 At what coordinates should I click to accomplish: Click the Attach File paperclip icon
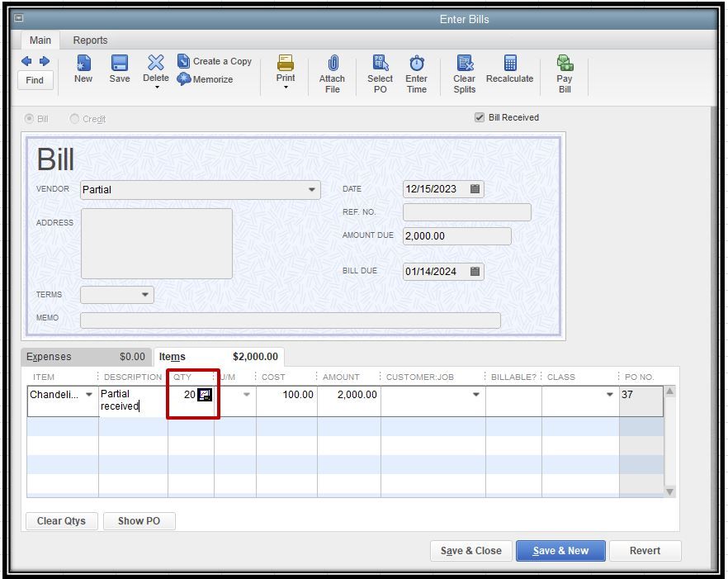coord(333,63)
